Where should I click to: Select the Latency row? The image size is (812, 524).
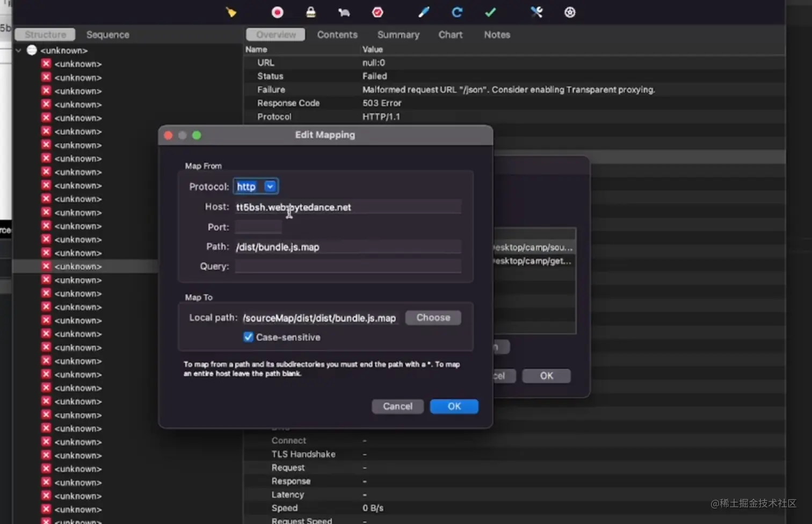coord(514,494)
